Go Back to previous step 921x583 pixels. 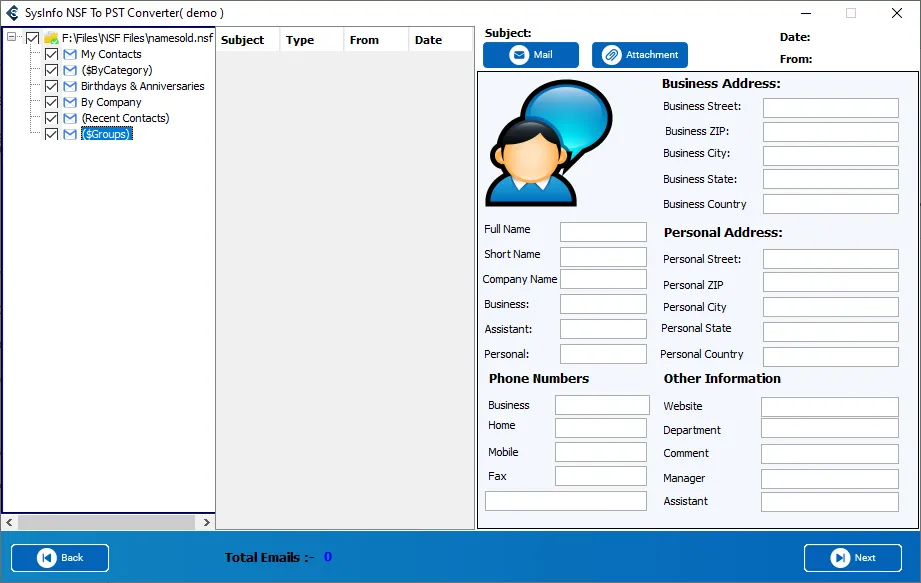pyautogui.click(x=60, y=558)
